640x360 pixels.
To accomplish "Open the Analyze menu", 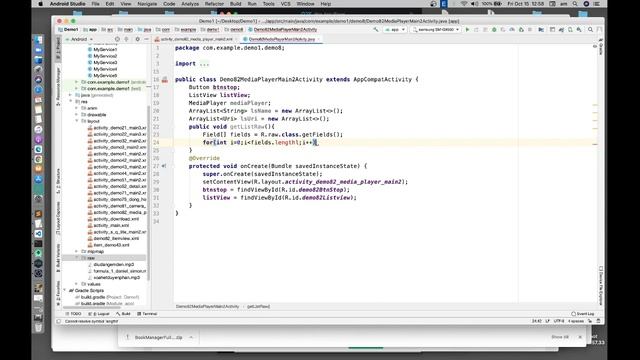I will coord(190,4).
